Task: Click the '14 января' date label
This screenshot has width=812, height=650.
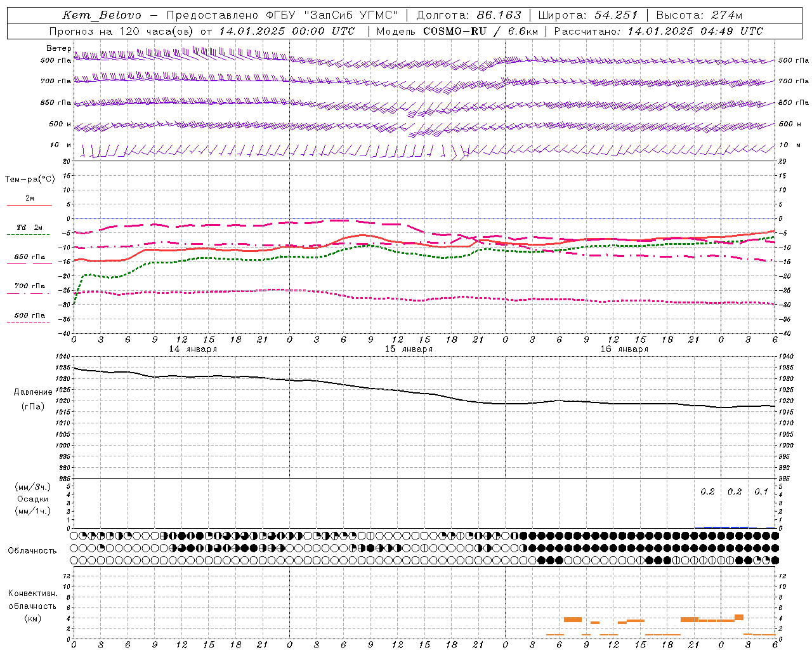Action: (x=193, y=348)
